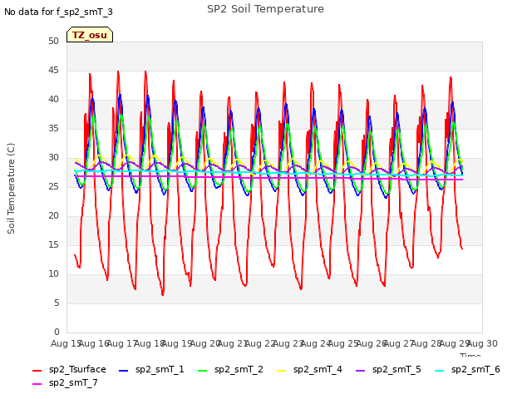Click the 45 y-axis tick label
The height and width of the screenshot is (399, 532).
53,70
